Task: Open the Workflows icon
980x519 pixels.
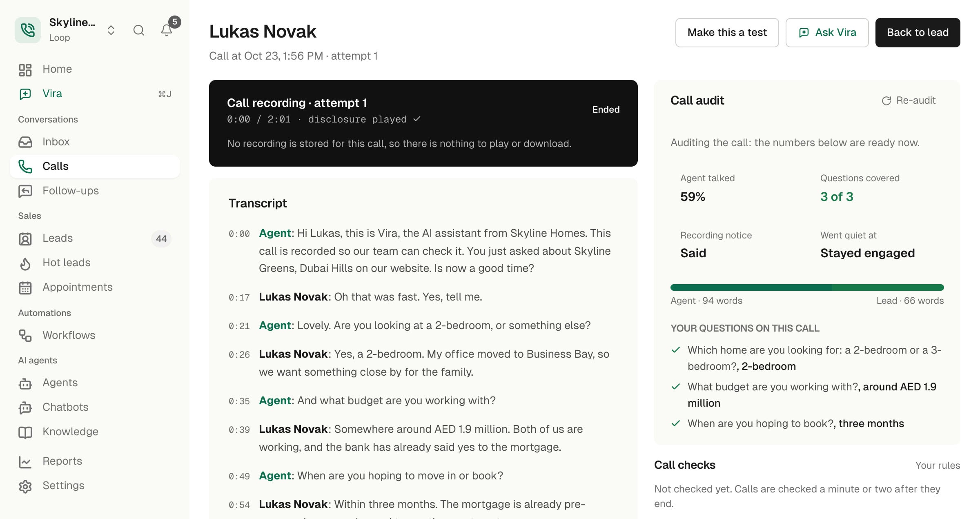Action: [25, 336]
